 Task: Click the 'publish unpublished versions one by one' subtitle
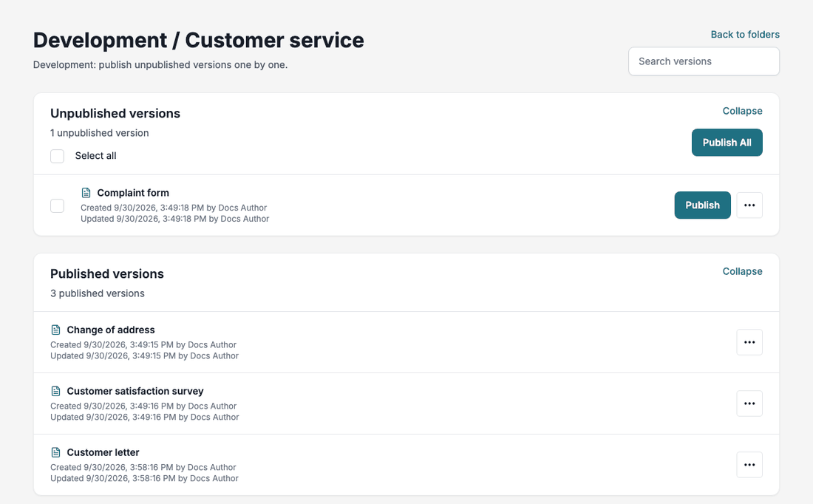pos(160,65)
